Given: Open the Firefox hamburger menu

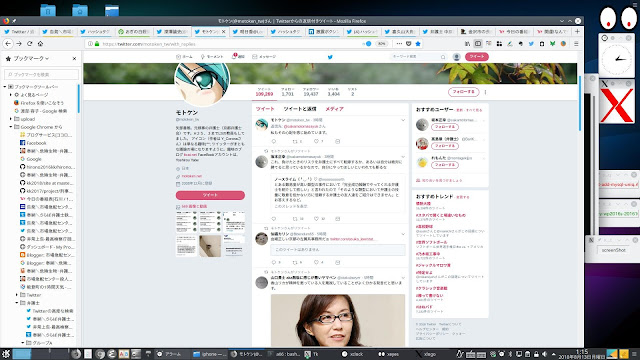Looking at the screenshot, I should [x=576, y=44].
